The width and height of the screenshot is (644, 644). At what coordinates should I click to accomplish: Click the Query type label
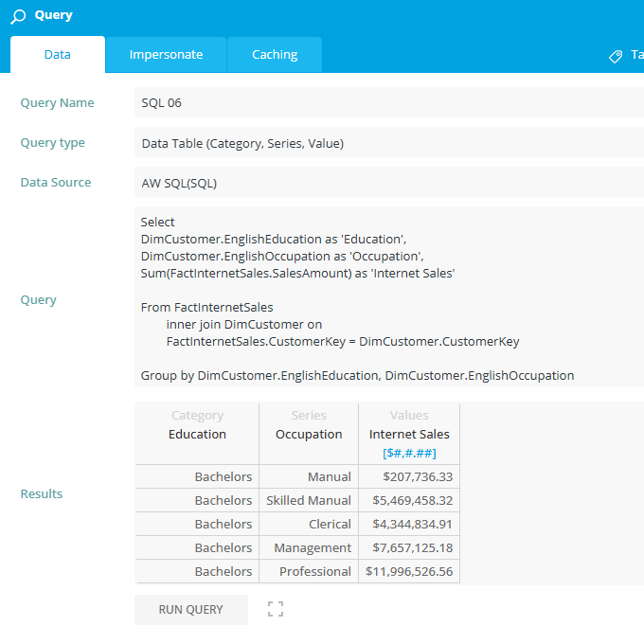[x=53, y=142]
